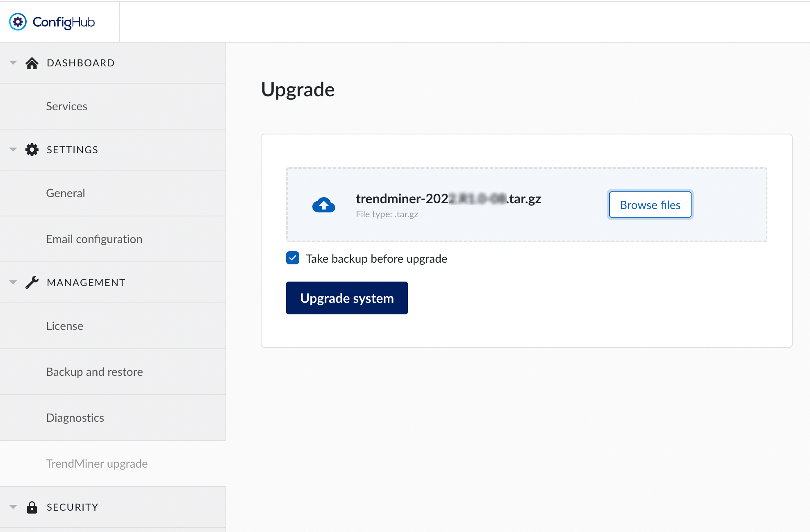Click the SETTINGS section header label
810x532 pixels.
point(73,150)
